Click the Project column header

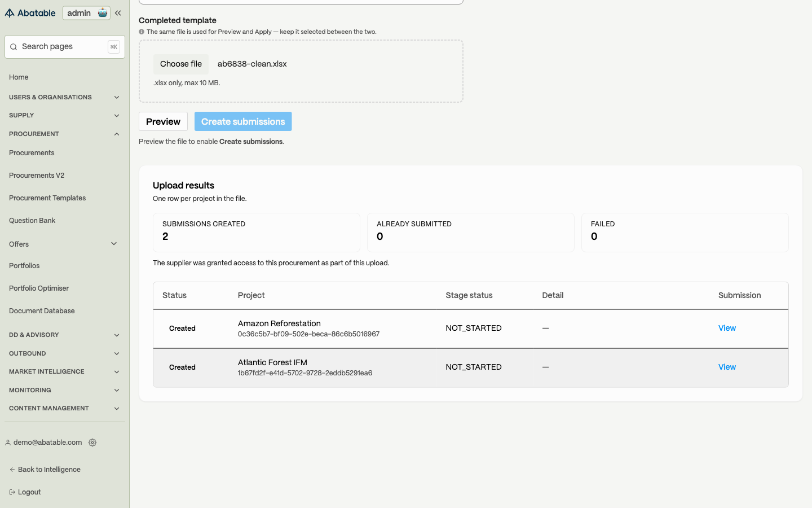[x=251, y=295]
